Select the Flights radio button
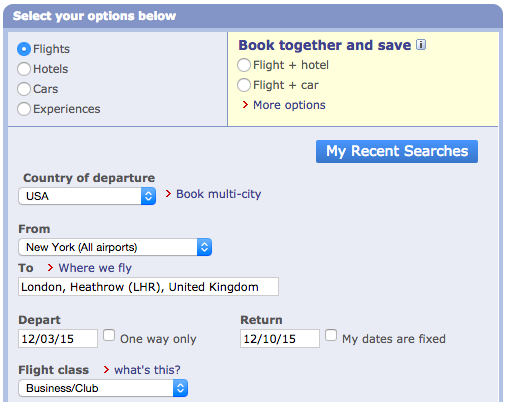This screenshot has height=402, width=507. point(24,49)
